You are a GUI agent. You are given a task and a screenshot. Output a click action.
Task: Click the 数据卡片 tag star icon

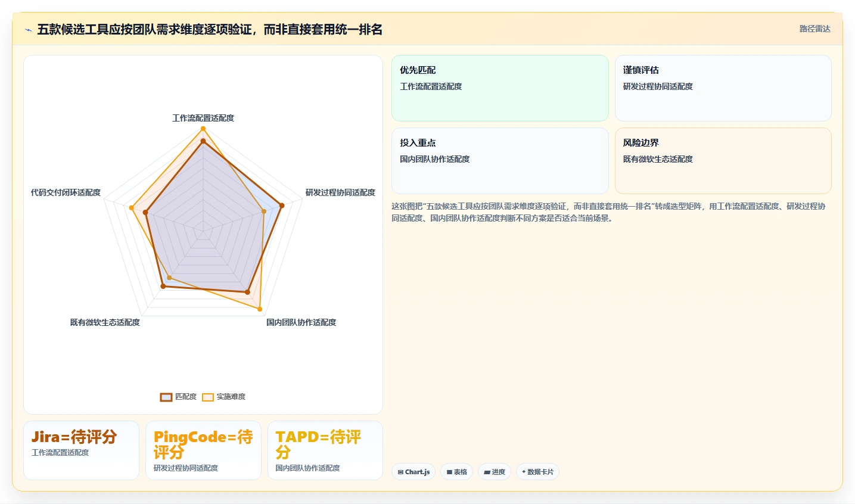pyautogui.click(x=524, y=472)
